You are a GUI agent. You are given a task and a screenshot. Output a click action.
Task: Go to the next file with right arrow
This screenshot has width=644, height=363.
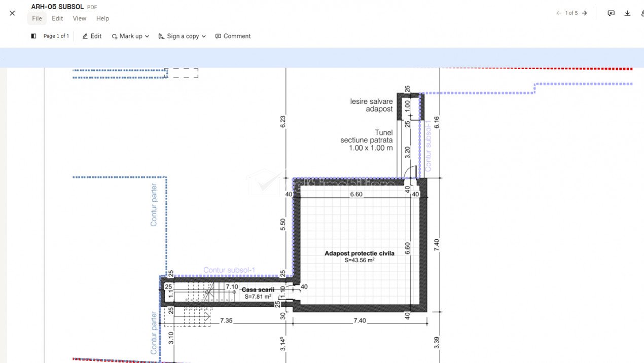coord(585,13)
